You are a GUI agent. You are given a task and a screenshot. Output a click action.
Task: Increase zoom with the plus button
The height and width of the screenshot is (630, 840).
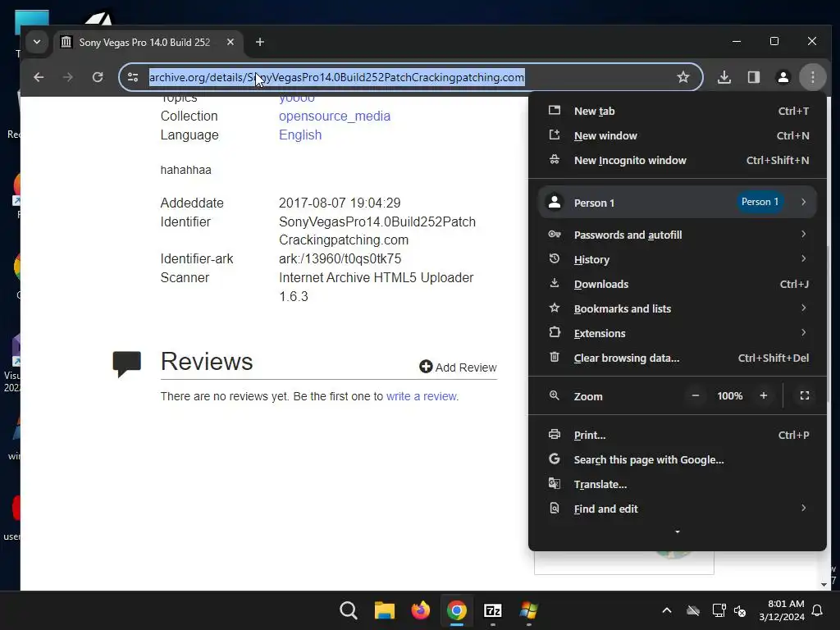pyautogui.click(x=764, y=396)
